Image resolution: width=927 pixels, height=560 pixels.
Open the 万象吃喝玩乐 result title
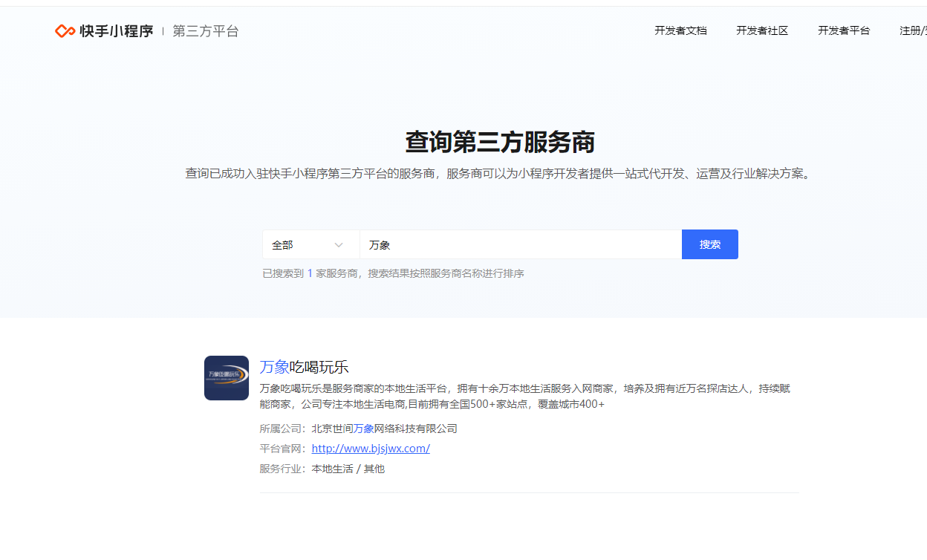pyautogui.click(x=304, y=367)
